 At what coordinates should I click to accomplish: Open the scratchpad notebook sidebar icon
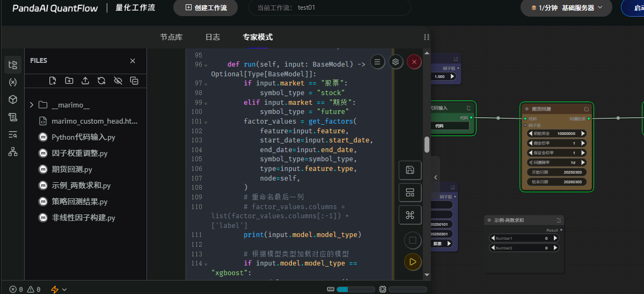tap(13, 117)
